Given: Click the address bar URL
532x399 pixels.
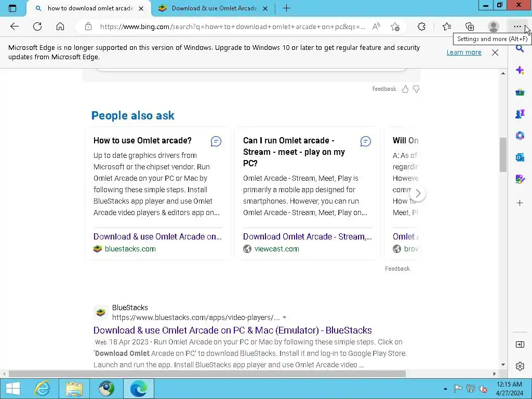Looking at the screenshot, I should point(233,26).
